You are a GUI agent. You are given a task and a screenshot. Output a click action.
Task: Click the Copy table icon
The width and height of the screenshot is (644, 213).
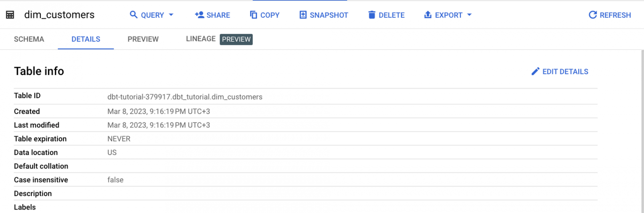pos(254,15)
